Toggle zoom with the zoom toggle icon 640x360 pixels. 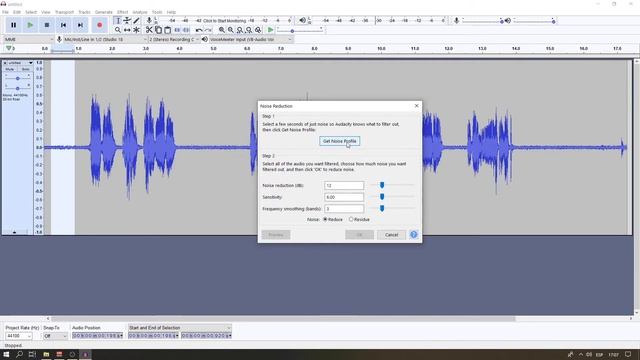click(258, 30)
